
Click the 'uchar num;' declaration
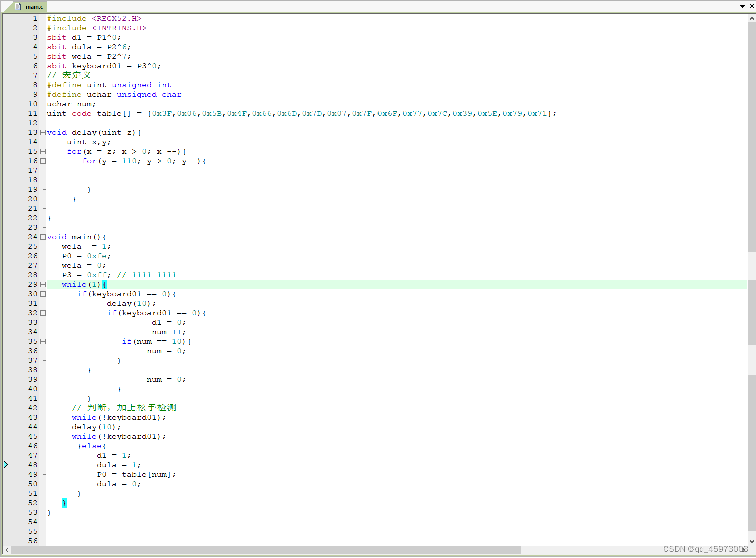pyautogui.click(x=71, y=104)
